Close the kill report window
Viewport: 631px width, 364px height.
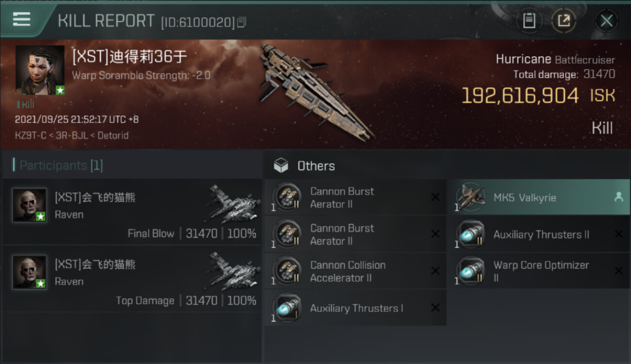tap(606, 21)
